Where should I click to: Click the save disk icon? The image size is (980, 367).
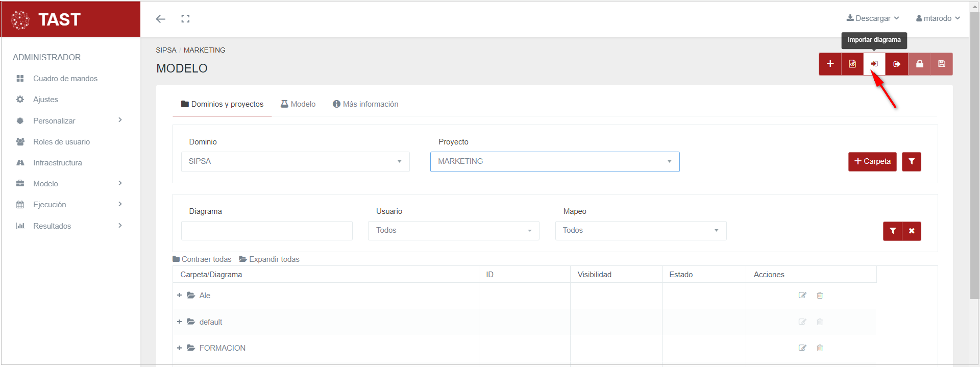pos(942,64)
